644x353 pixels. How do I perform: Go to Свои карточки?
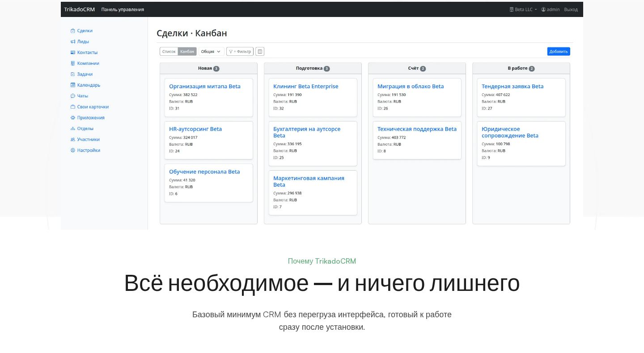click(93, 107)
